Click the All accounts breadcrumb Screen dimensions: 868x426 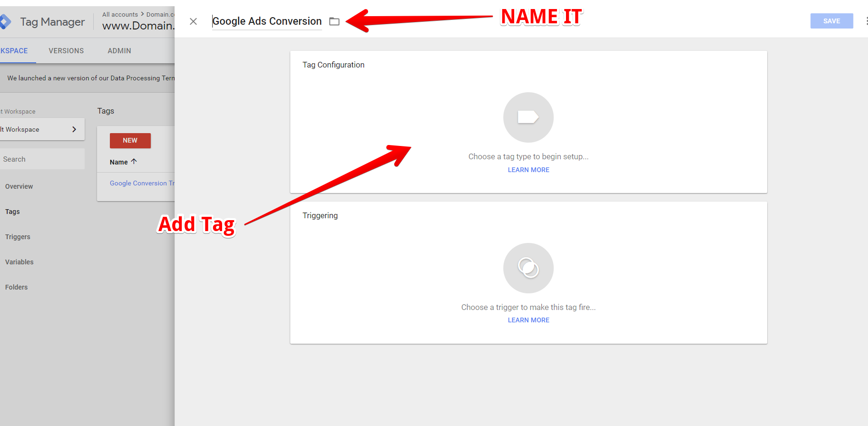click(120, 14)
